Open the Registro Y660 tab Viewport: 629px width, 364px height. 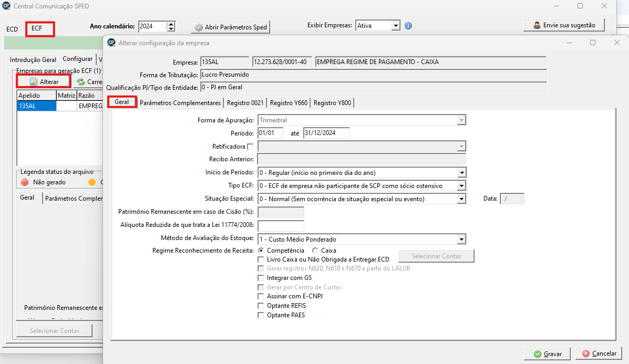(288, 103)
